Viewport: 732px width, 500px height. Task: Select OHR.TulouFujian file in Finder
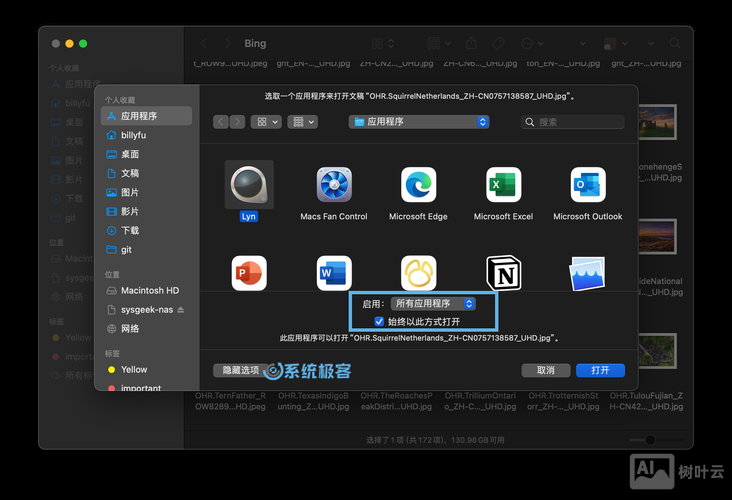click(x=647, y=401)
